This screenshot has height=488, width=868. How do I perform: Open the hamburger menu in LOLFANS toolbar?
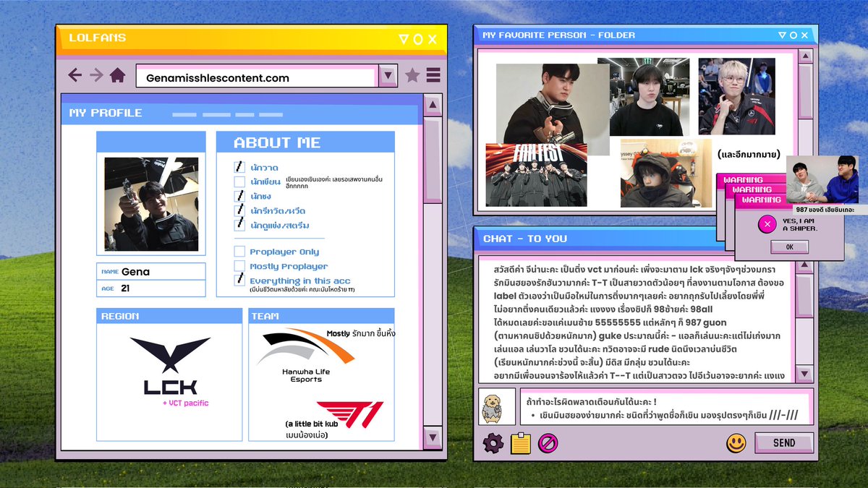pos(433,75)
